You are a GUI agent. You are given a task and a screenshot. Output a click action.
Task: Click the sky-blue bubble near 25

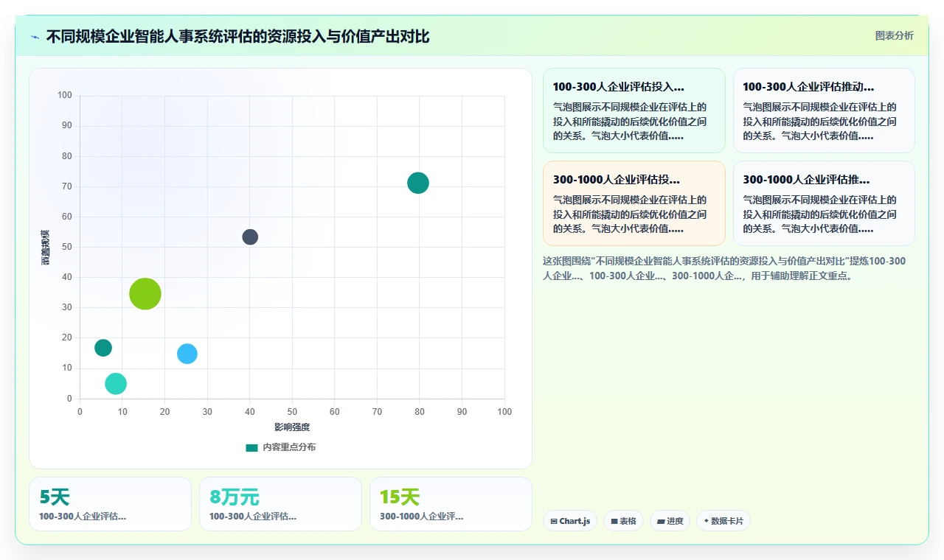187,354
